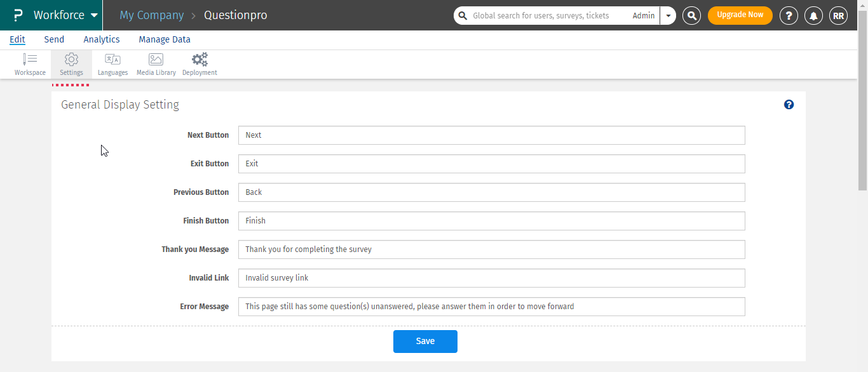This screenshot has height=372, width=868.
Task: Open the header help question icon
Action: [x=789, y=16]
